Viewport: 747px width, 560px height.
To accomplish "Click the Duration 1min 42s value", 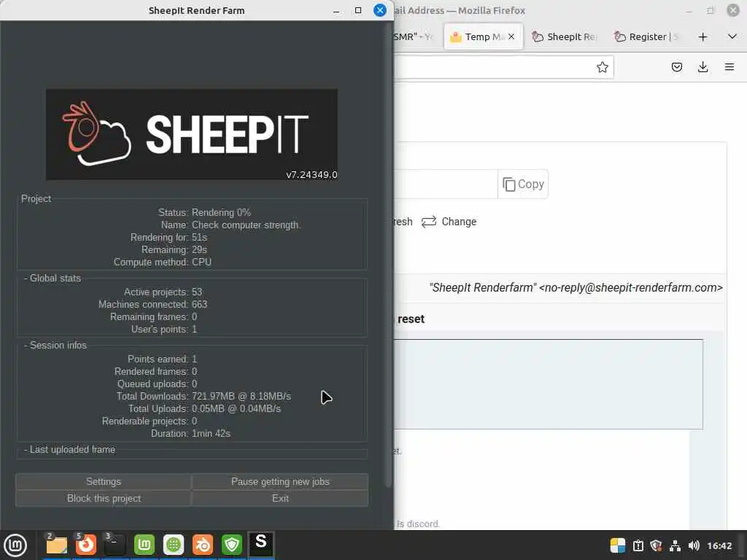I will [x=211, y=433].
